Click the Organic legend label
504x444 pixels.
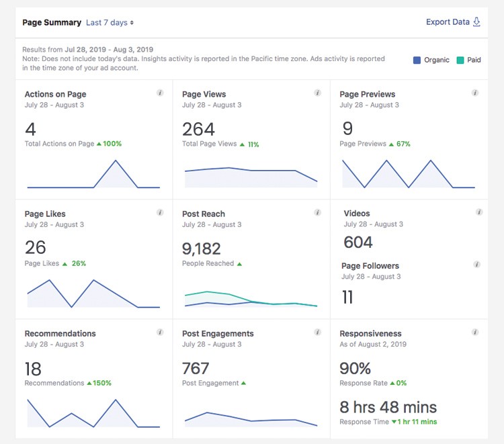click(x=437, y=60)
